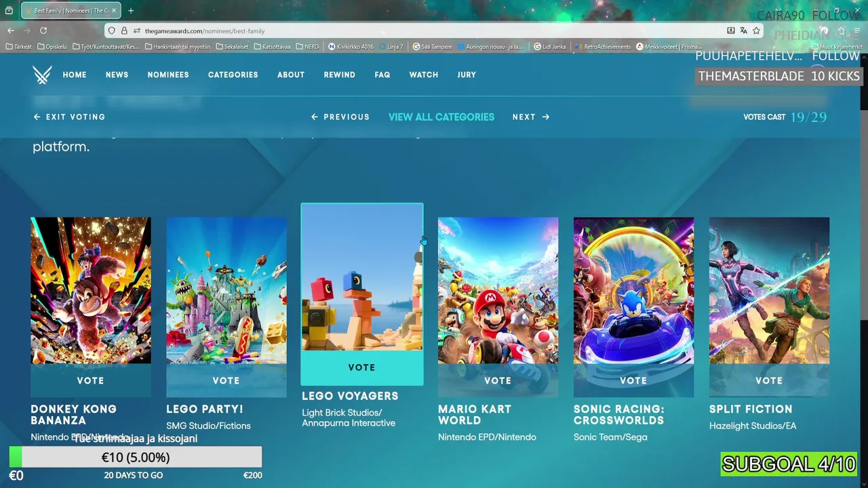Click the Game Awards logo icon

[42, 75]
